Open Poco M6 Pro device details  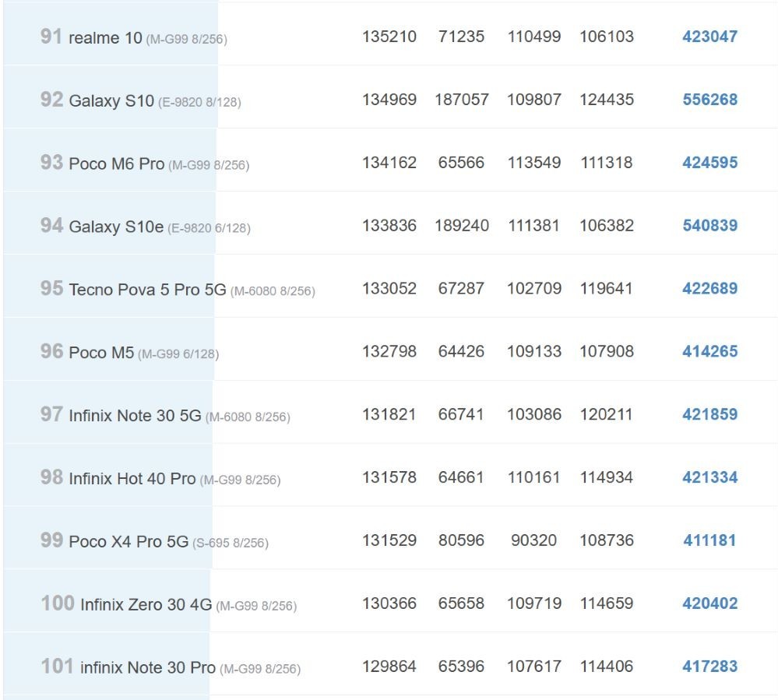116,164
